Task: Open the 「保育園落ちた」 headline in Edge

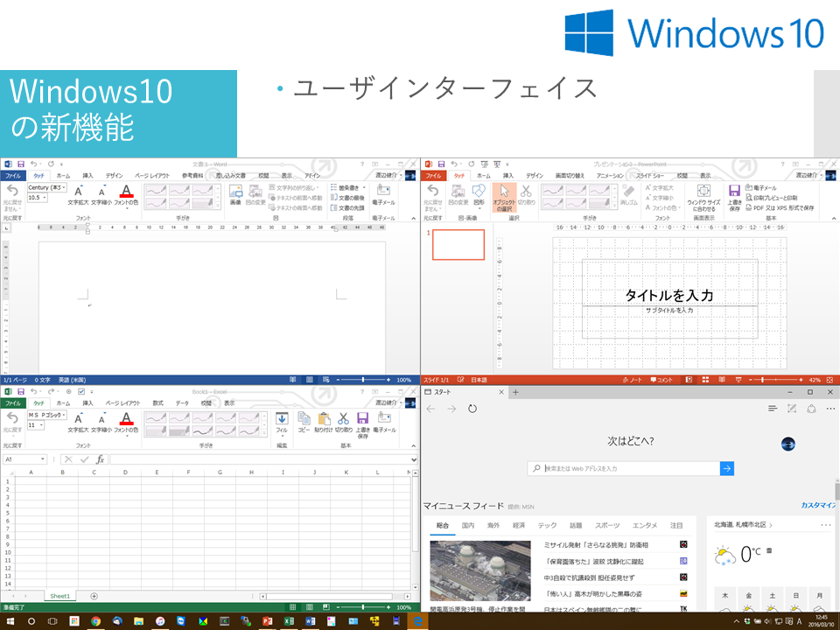Action: (x=593, y=562)
